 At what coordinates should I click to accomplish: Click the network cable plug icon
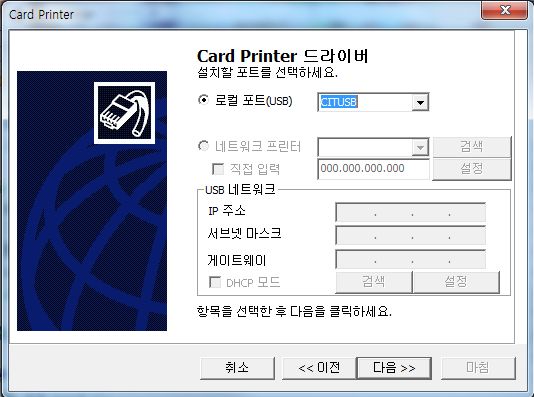[124, 113]
